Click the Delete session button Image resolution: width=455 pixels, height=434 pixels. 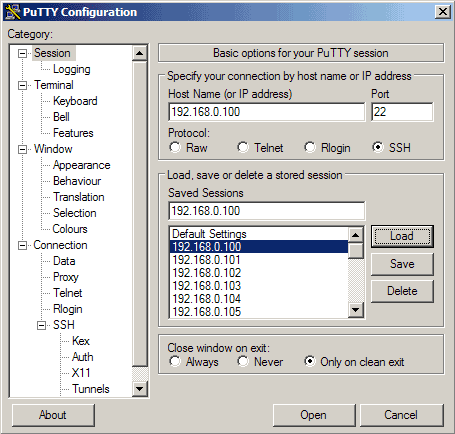[x=402, y=291]
